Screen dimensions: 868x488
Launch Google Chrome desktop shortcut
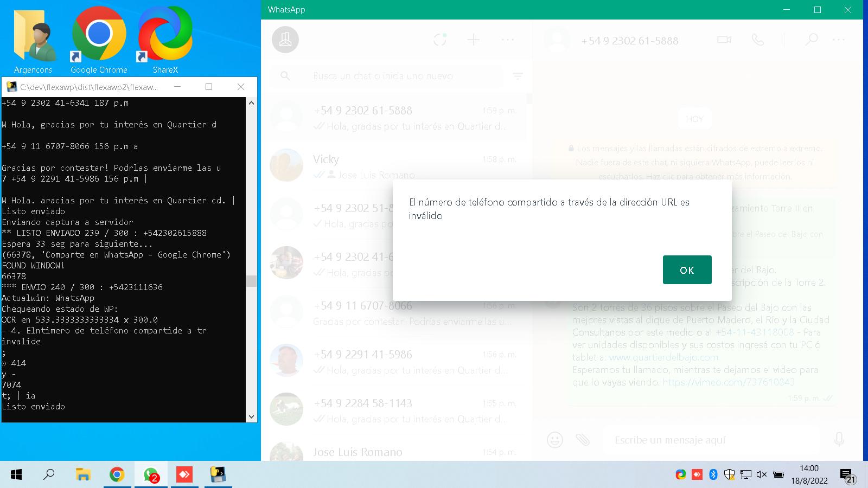[99, 40]
